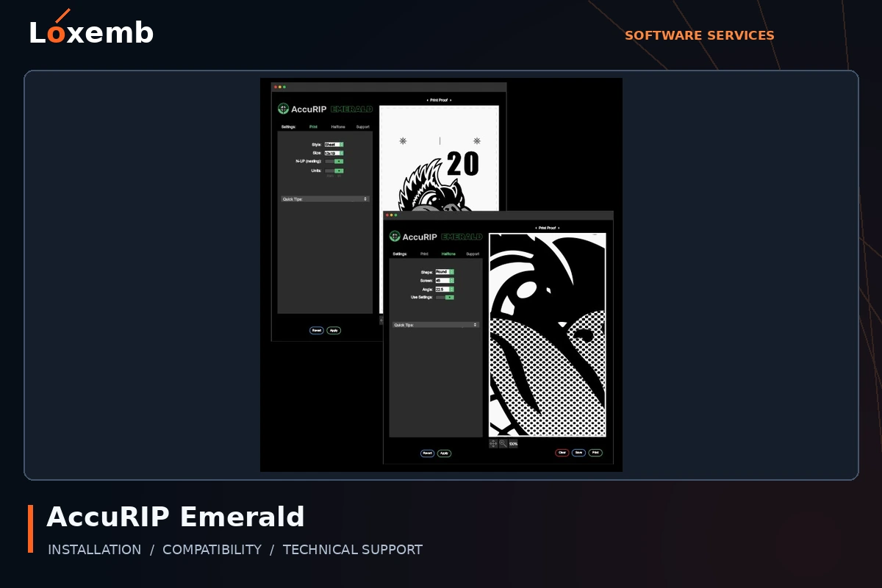Click the Print button at bottom right
This screenshot has width=882, height=588.
pos(595,453)
